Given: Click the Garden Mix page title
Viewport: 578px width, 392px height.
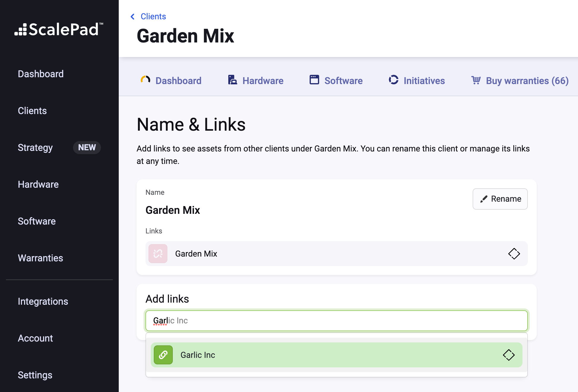Looking at the screenshot, I should (x=186, y=36).
